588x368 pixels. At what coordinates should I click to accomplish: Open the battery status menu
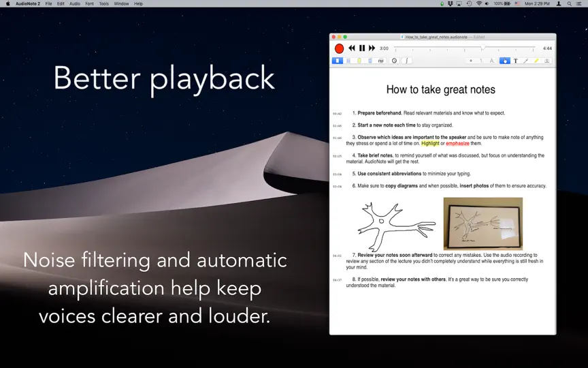point(501,4)
